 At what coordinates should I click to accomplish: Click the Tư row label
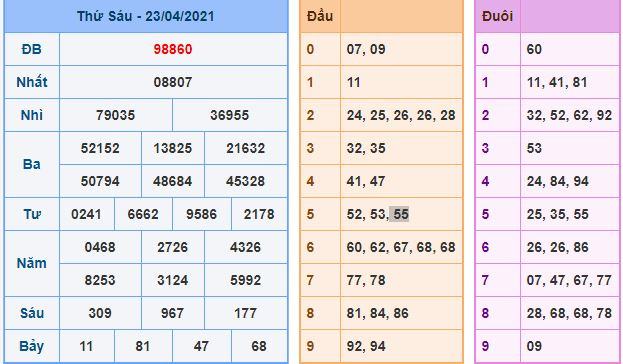32,214
